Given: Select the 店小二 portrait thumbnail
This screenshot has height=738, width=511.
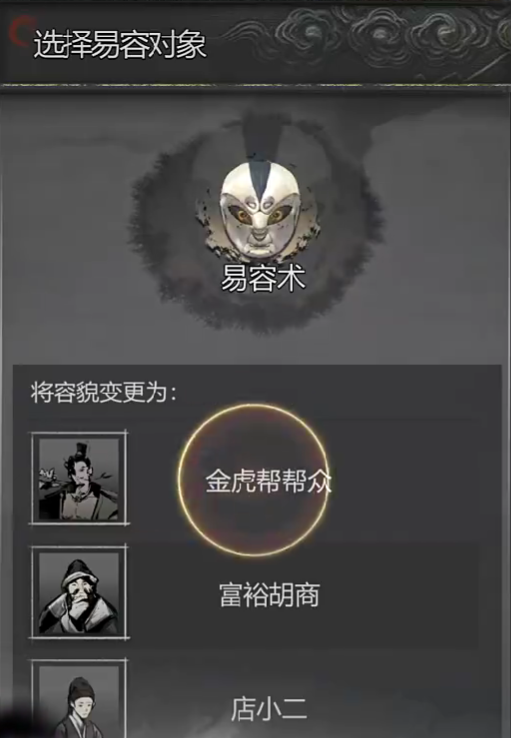Looking at the screenshot, I should [79, 698].
